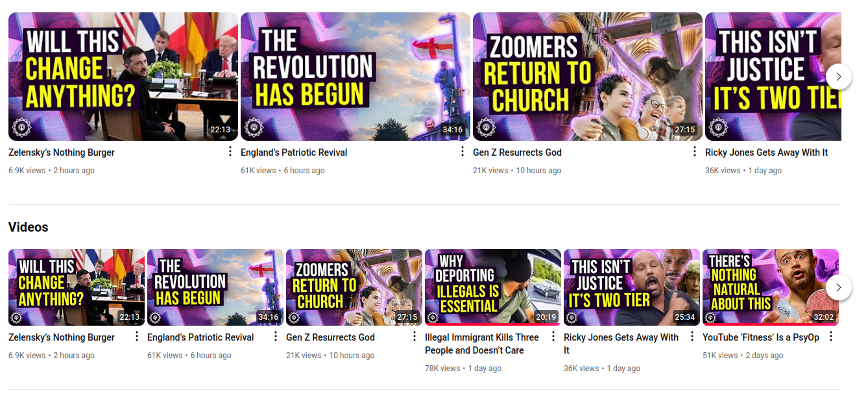Open the three-dot menu for Zelensky's Nothing Burger in top row

(230, 152)
